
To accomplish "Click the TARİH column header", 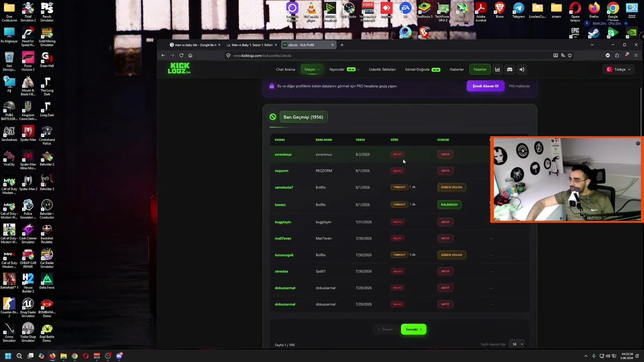I will [x=360, y=140].
